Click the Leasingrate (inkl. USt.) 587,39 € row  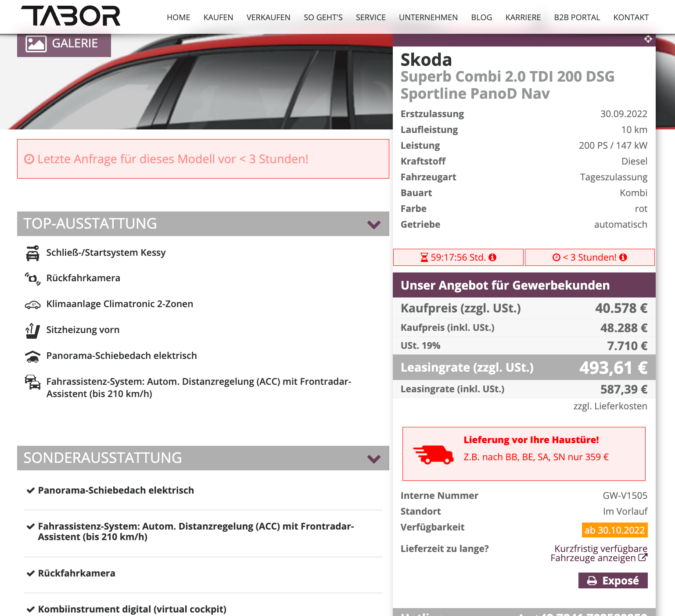(x=524, y=389)
